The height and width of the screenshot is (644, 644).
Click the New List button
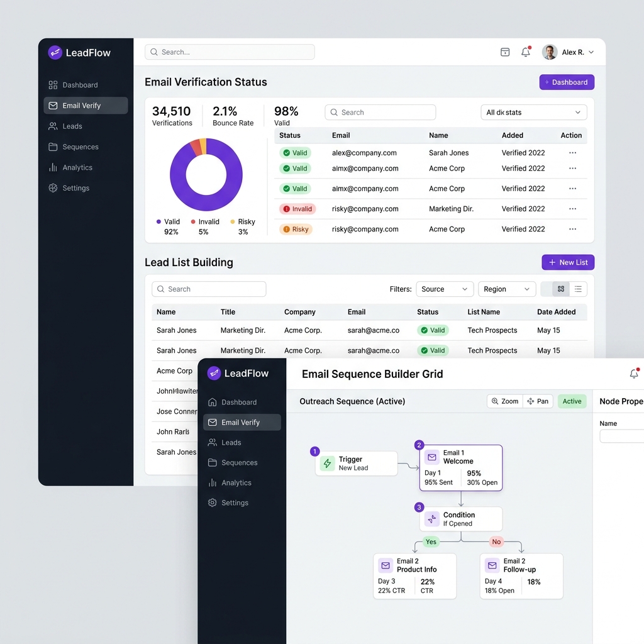[568, 262]
